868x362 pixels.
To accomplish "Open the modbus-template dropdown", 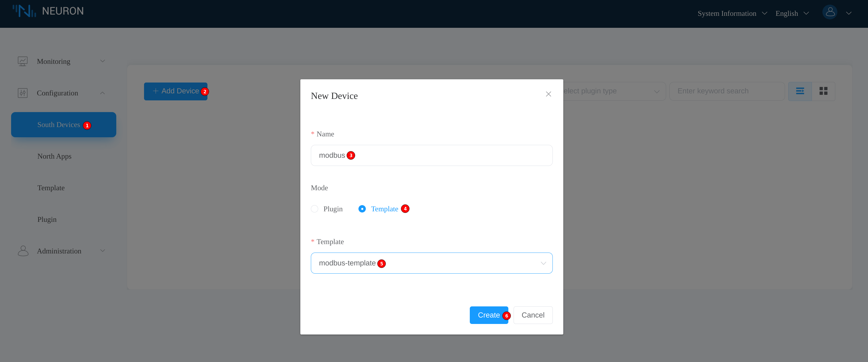I will pos(432,263).
